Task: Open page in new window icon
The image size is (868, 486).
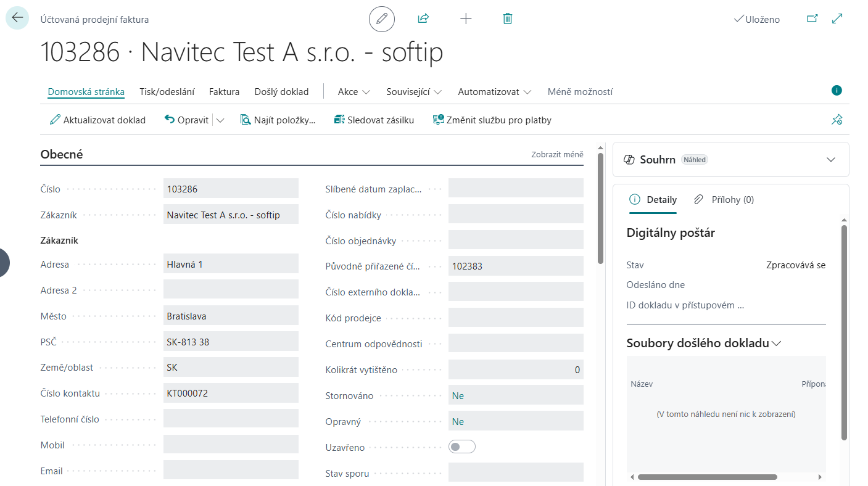Action: (x=812, y=19)
